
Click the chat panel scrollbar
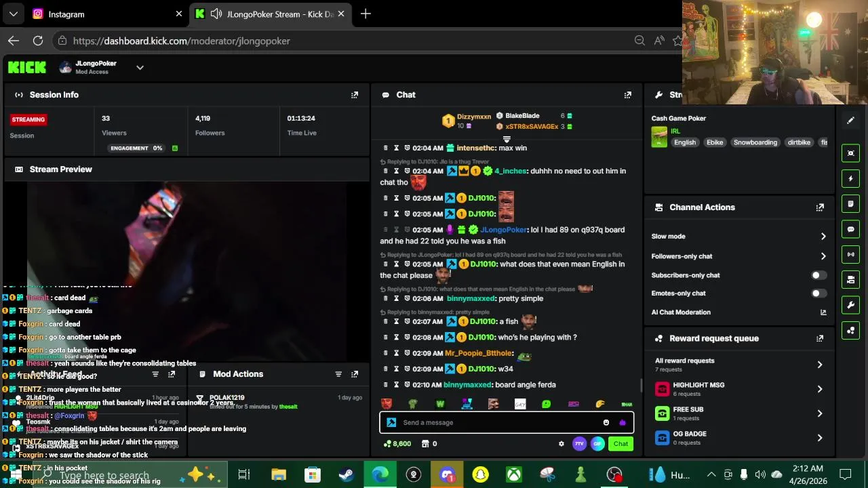pyautogui.click(x=641, y=386)
